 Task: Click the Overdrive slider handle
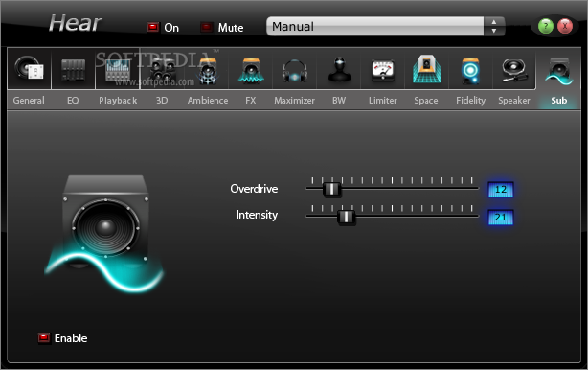coord(332,189)
